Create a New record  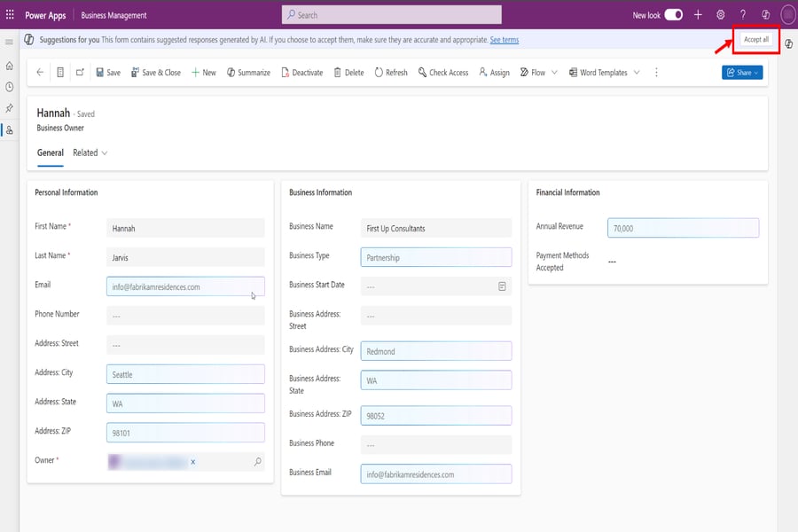tap(204, 73)
